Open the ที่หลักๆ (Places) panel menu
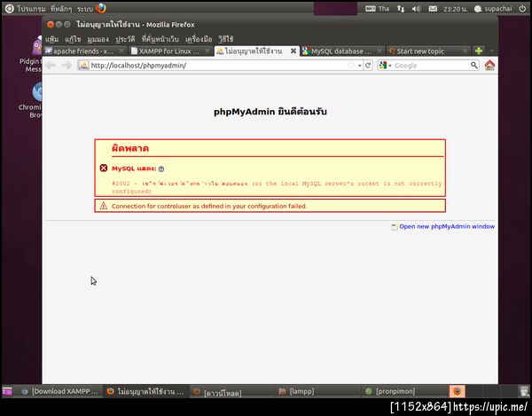 coord(61,9)
